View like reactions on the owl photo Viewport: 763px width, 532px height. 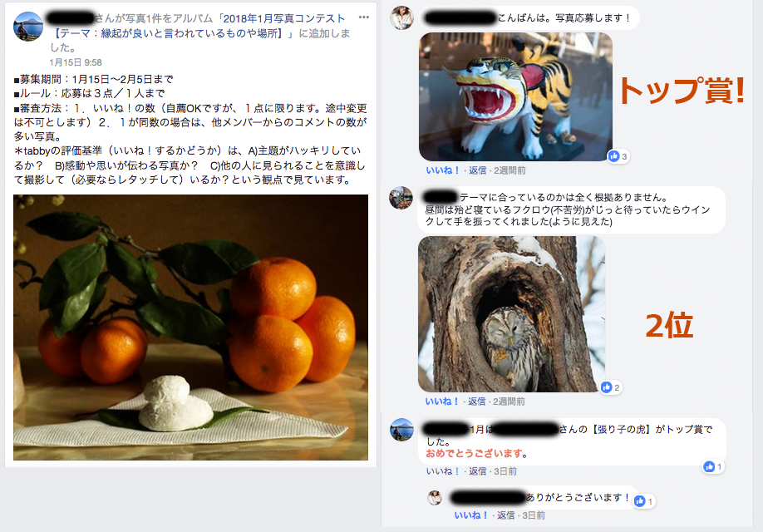pos(610,387)
